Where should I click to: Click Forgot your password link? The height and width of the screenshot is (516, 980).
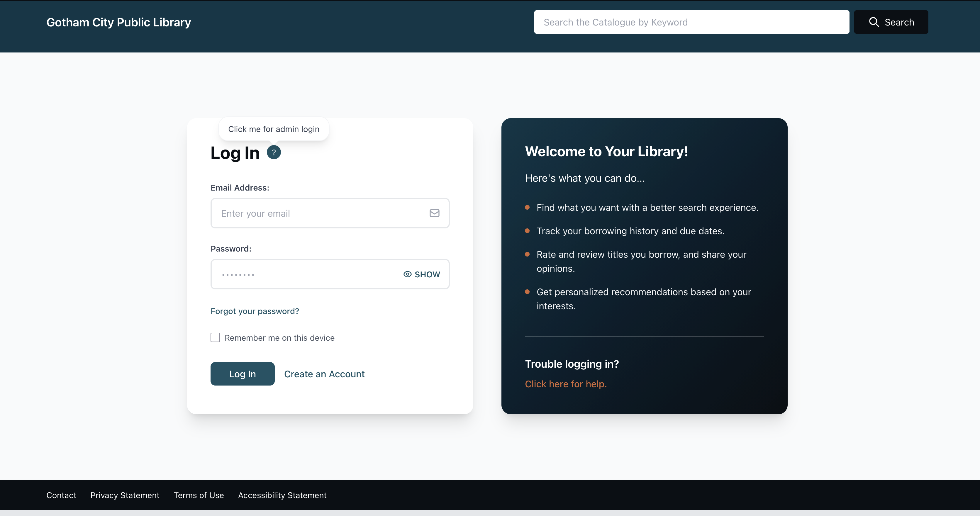tap(255, 311)
